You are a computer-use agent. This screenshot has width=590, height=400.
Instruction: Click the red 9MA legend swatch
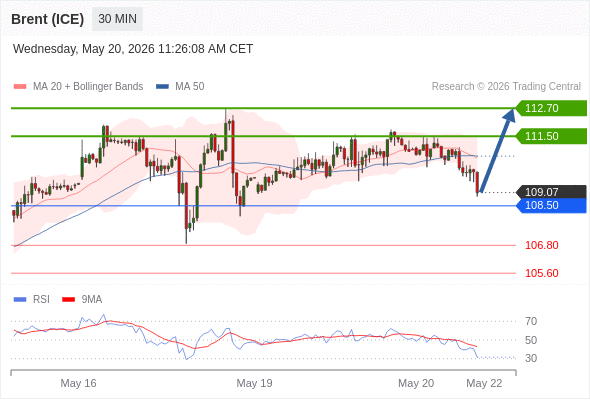[x=68, y=300]
